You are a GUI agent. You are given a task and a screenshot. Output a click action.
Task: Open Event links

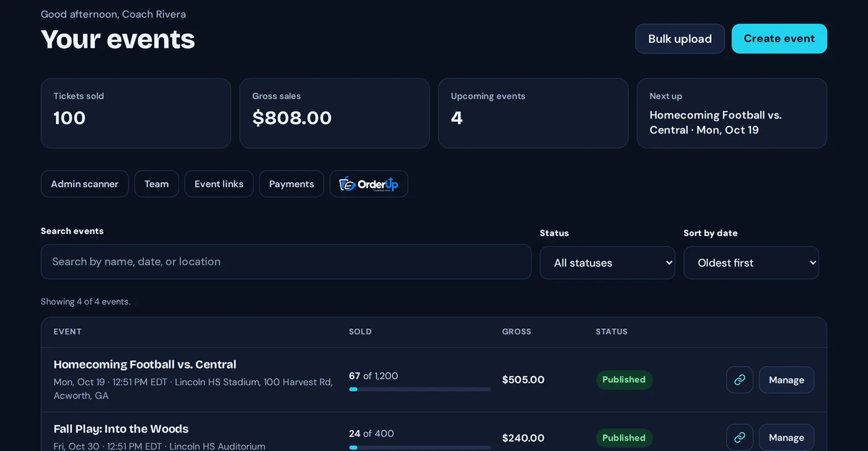(219, 184)
